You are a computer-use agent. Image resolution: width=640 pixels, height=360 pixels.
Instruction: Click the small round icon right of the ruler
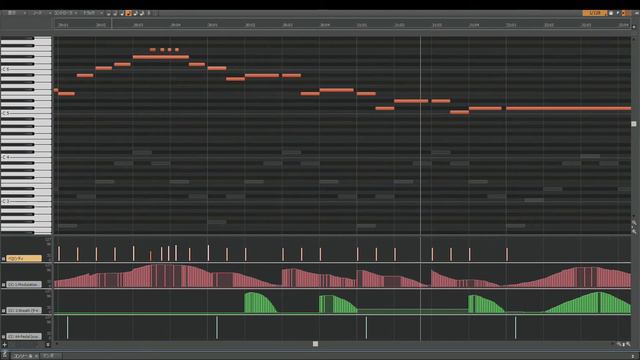tap(634, 27)
